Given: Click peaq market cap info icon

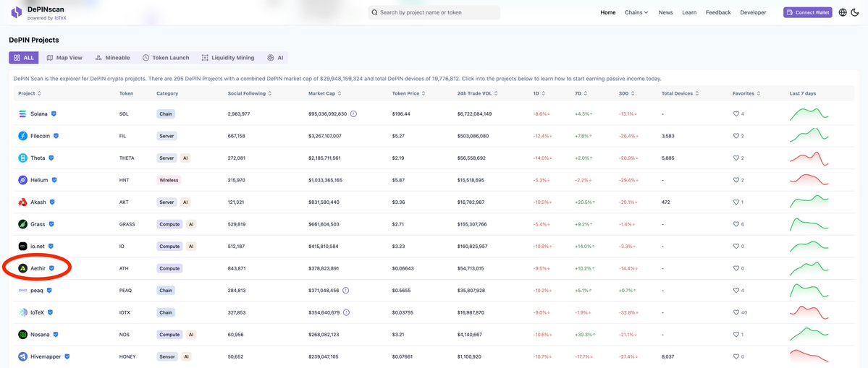Looking at the screenshot, I should tap(345, 290).
